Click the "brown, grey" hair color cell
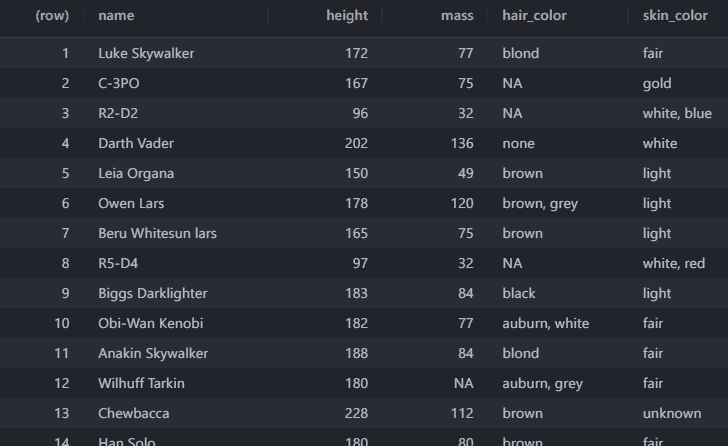Viewport: 728px width, 446px height. click(540, 203)
